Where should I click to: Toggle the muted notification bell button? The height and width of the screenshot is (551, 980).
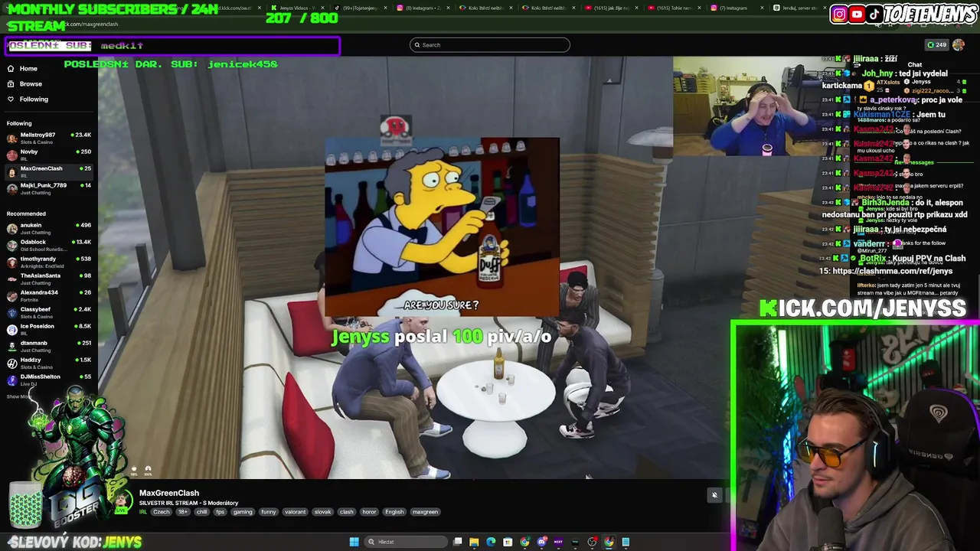point(714,495)
